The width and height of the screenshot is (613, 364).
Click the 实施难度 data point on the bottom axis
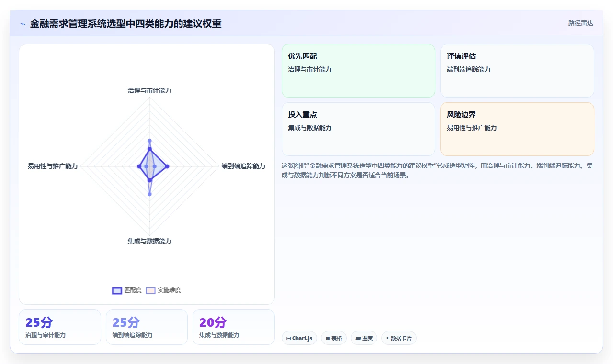click(149, 194)
